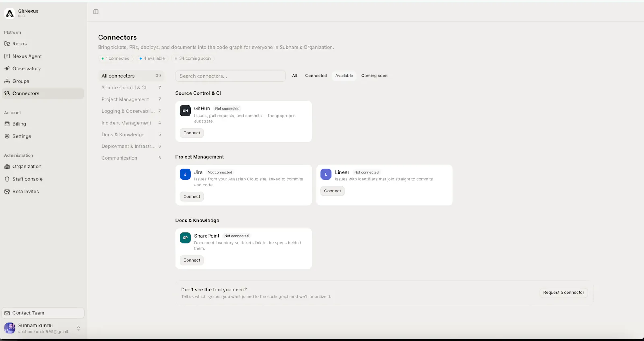Click Jira's Not connected label

220,172
